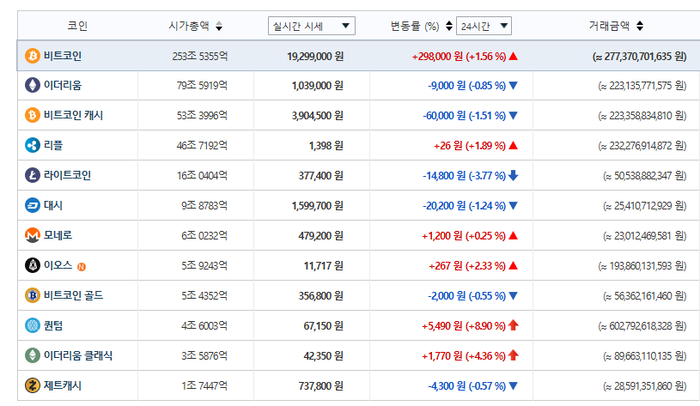Click market cap 253조 5355억
This screenshot has width=700, height=406.
coord(200,56)
